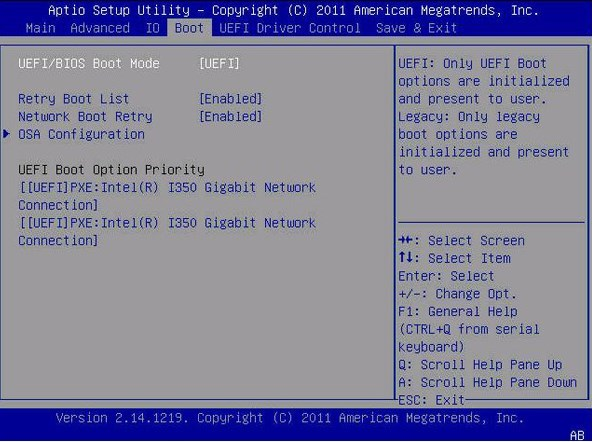Select the Retry Boot List label

point(74,99)
